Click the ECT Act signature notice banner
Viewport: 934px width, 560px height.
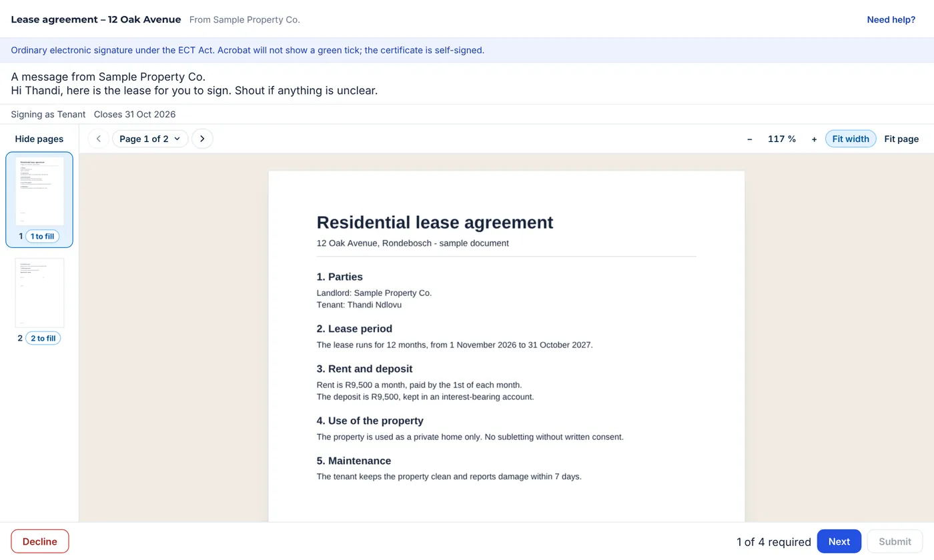[467, 50]
